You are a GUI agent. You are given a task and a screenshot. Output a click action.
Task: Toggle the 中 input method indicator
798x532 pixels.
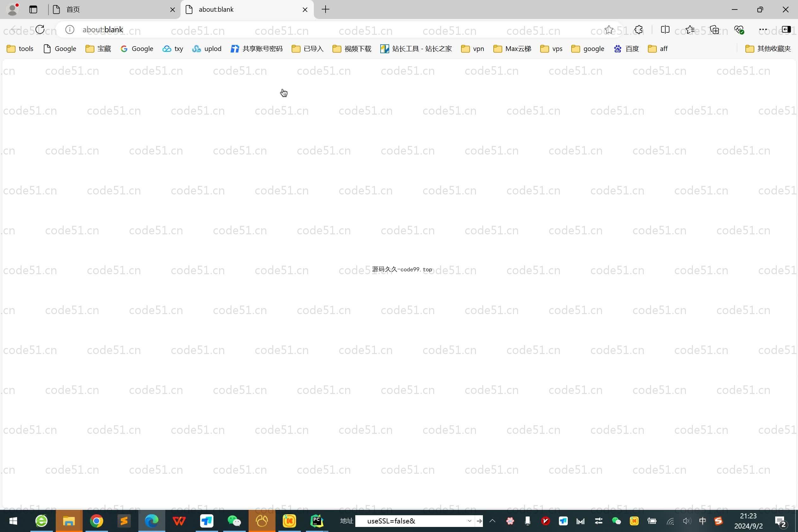coord(702,521)
